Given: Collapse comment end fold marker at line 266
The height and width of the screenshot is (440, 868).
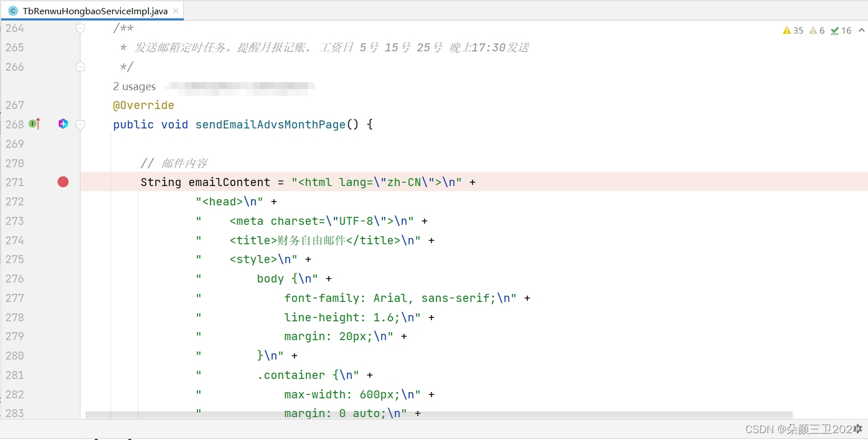Looking at the screenshot, I should [80, 67].
